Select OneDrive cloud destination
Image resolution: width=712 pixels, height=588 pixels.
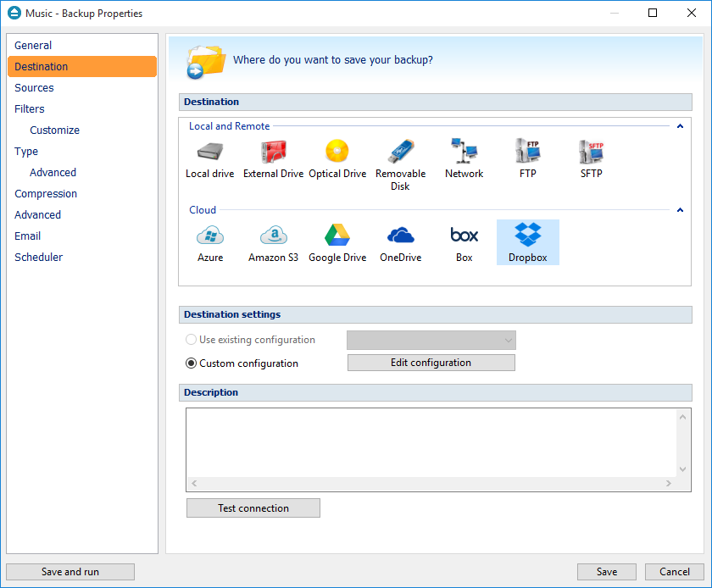(400, 243)
